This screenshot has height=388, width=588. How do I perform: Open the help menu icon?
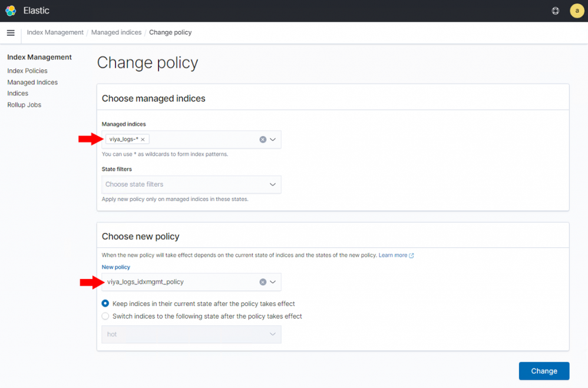555,11
